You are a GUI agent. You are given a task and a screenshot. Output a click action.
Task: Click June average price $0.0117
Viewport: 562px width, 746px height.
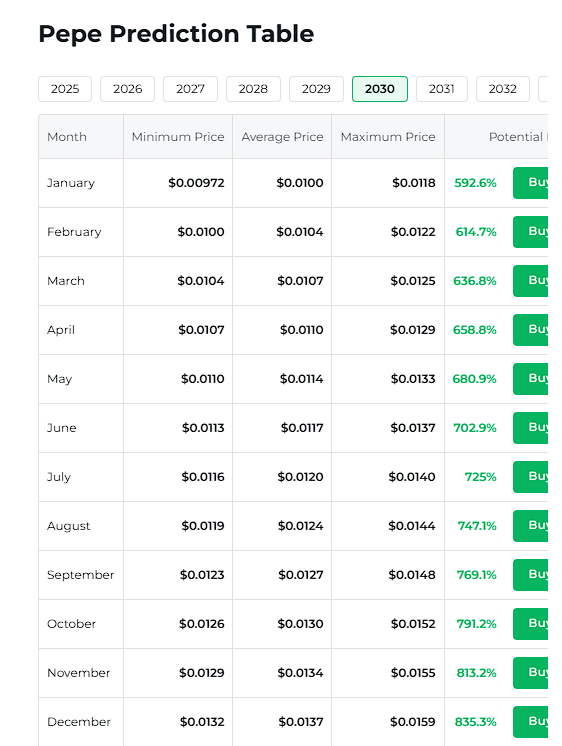302,428
